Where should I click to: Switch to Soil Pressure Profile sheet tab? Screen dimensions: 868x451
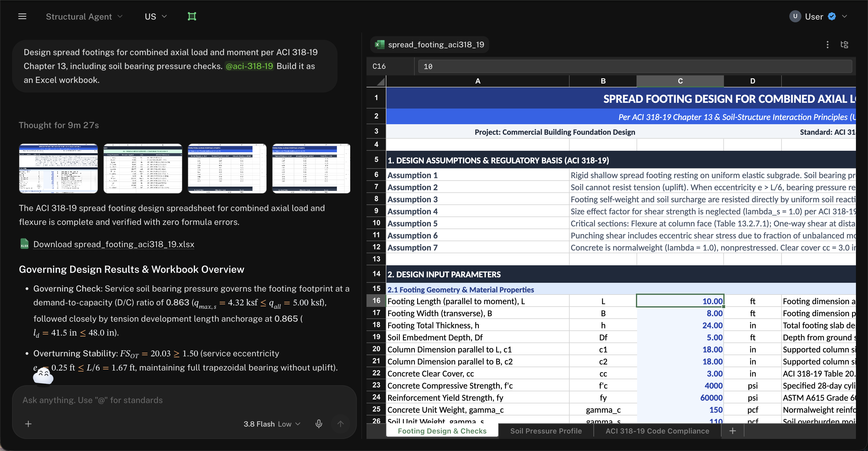[546, 431]
